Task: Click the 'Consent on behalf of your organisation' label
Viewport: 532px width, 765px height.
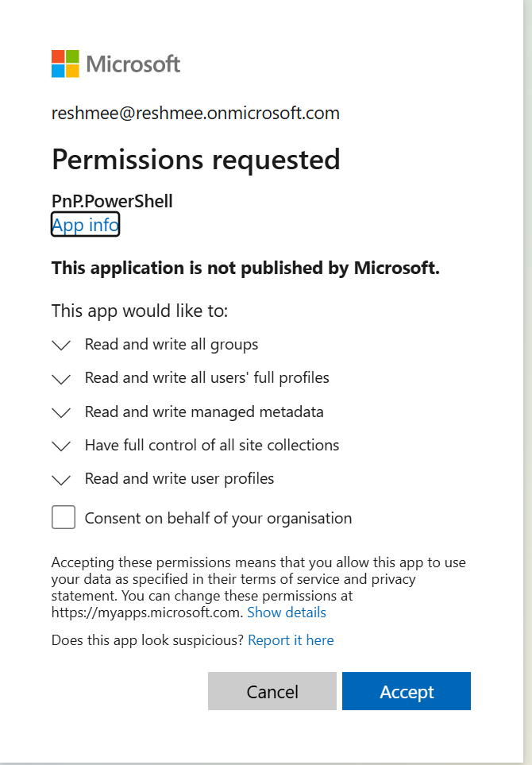Action: [x=218, y=519]
